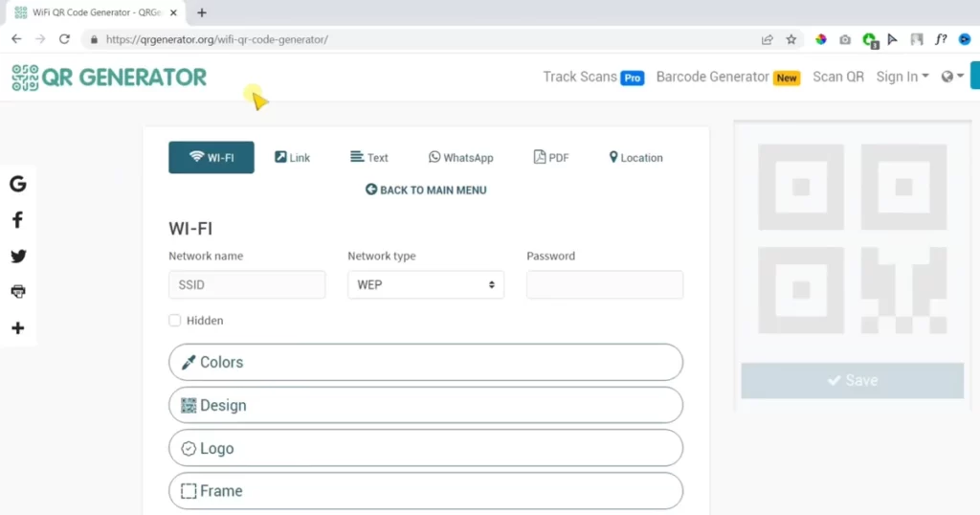Viewport: 980px width, 515px height.
Task: Click the f? extension icon
Action: (941, 39)
